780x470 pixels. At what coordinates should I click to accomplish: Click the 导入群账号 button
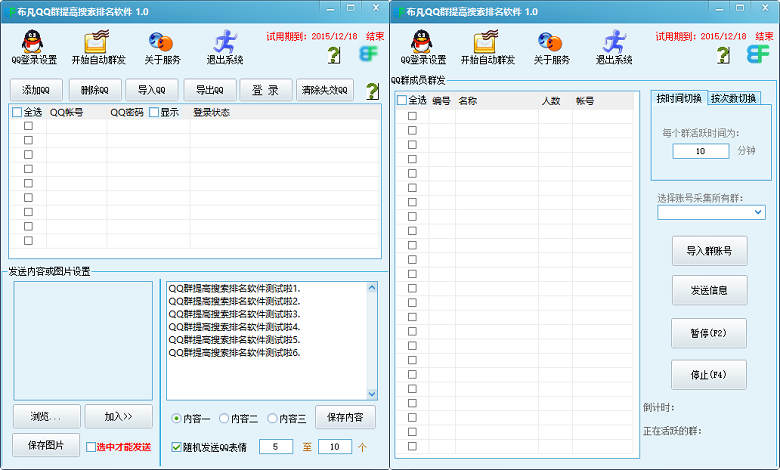709,251
